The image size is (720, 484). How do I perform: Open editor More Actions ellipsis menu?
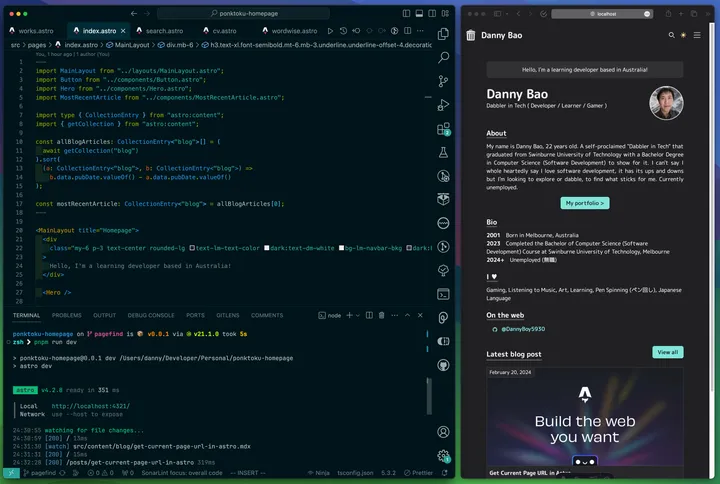pyautogui.click(x=420, y=31)
